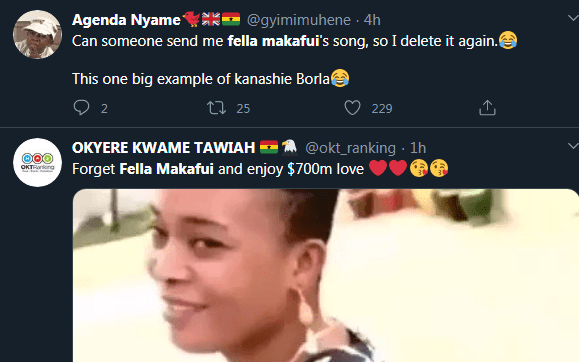
Task: Open the OKT Ranking profile avatar
Action: point(37,163)
